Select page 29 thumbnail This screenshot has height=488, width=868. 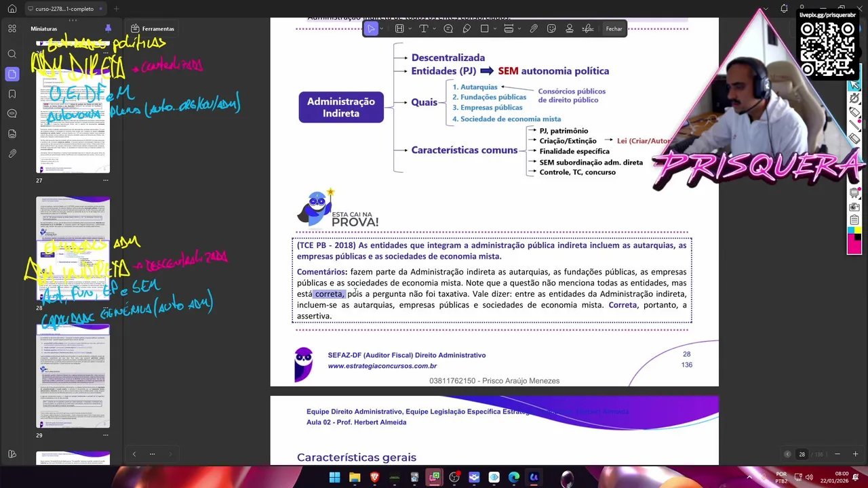pos(73,375)
